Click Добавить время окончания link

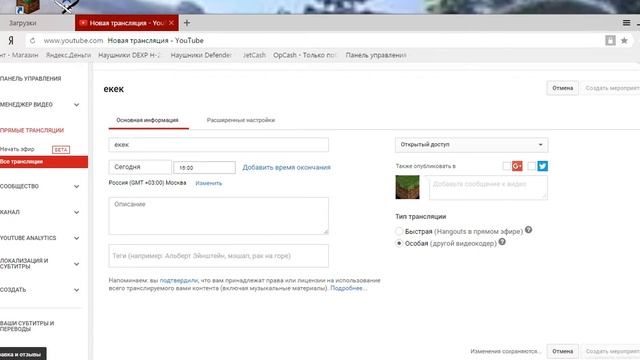pyautogui.click(x=287, y=167)
